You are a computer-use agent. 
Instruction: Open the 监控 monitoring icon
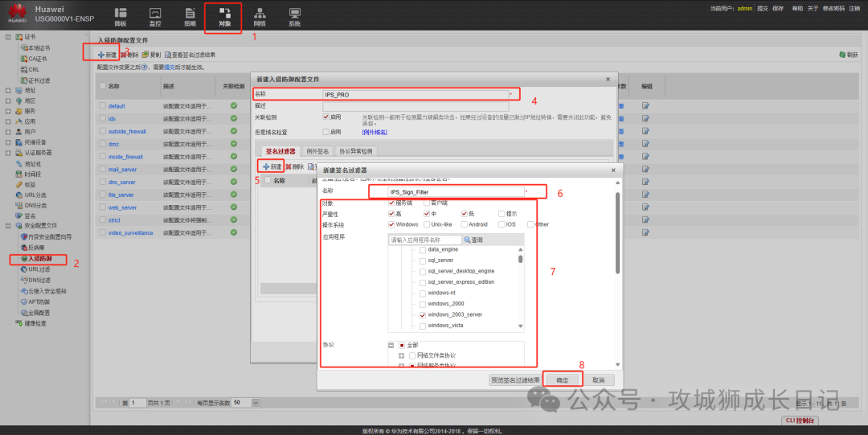click(155, 17)
